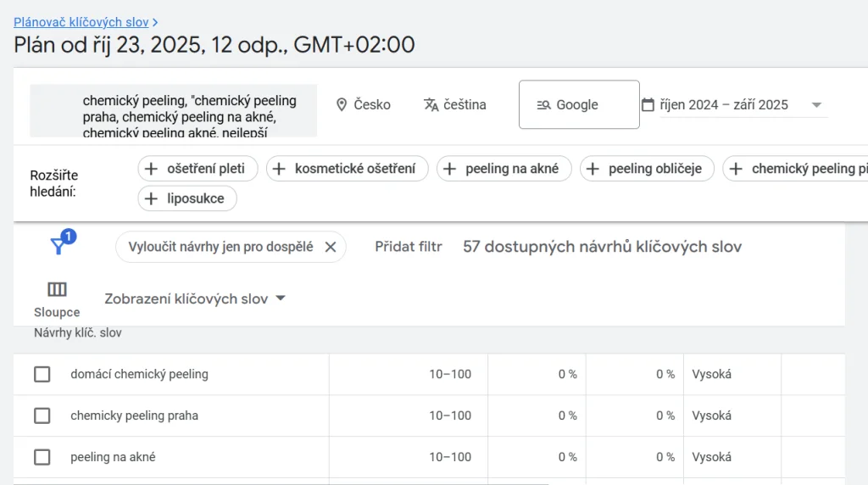Image resolution: width=868 pixels, height=485 pixels.
Task: Click 10–100 in the chemicky peeling praha row
Action: [x=450, y=415]
